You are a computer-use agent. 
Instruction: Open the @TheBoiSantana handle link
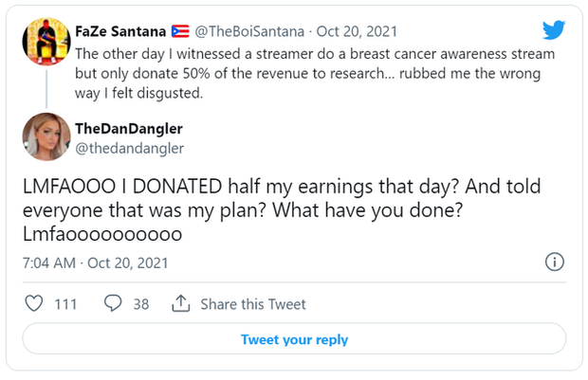pyautogui.click(x=249, y=31)
